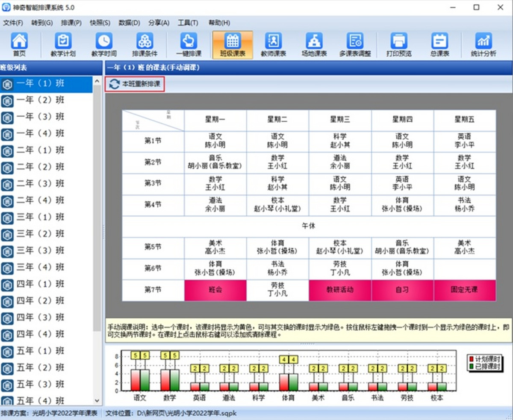This screenshot has width=513, height=420.
Task: Click the 第5节 row header
Action: tap(153, 248)
